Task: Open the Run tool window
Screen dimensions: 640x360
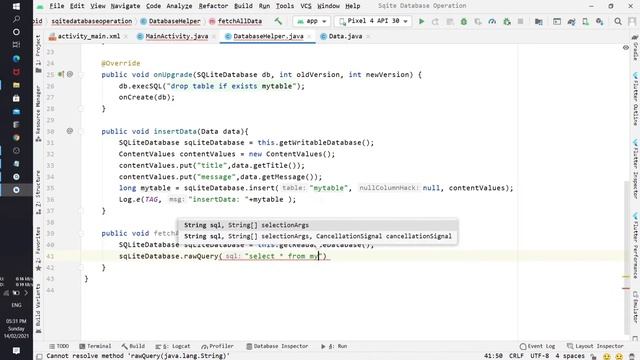Action: [x=334, y=346]
